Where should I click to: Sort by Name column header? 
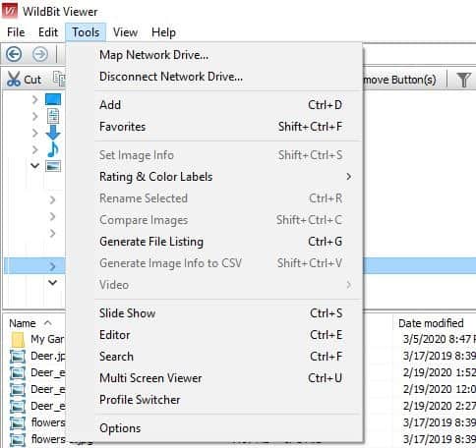tap(23, 323)
